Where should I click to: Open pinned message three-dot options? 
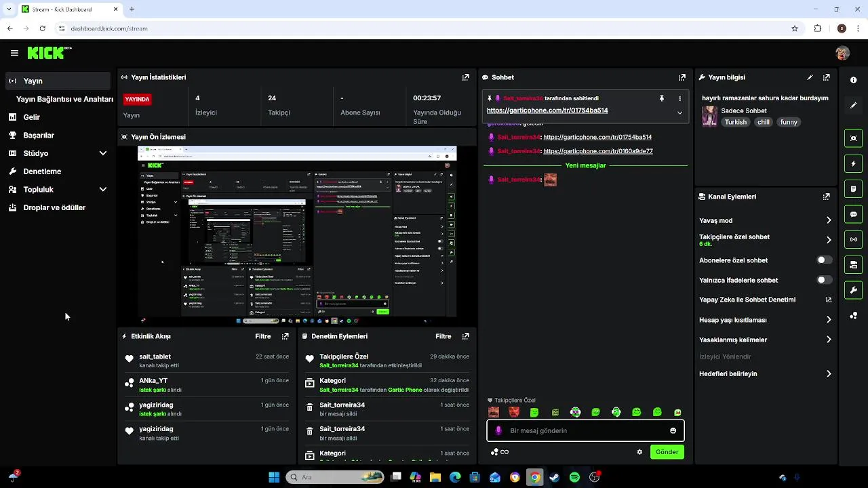(679, 98)
